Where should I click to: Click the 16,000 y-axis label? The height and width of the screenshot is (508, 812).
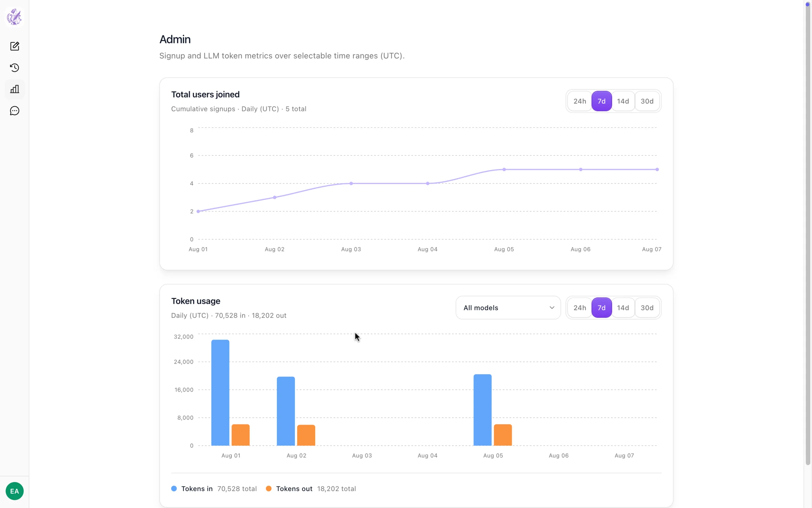[x=184, y=390]
